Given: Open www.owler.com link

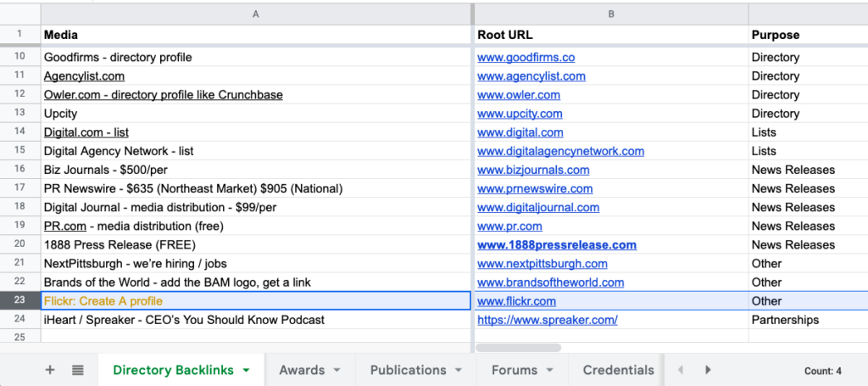Looking at the screenshot, I should click(x=519, y=95).
